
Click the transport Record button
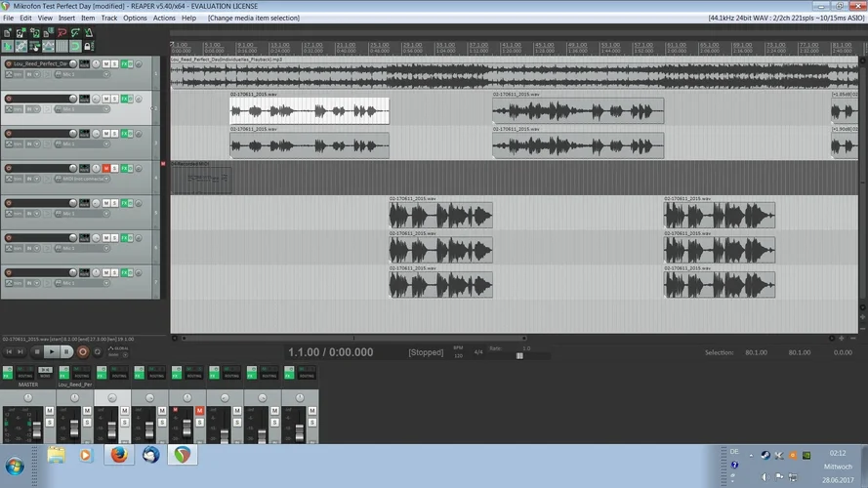pyautogui.click(x=82, y=351)
